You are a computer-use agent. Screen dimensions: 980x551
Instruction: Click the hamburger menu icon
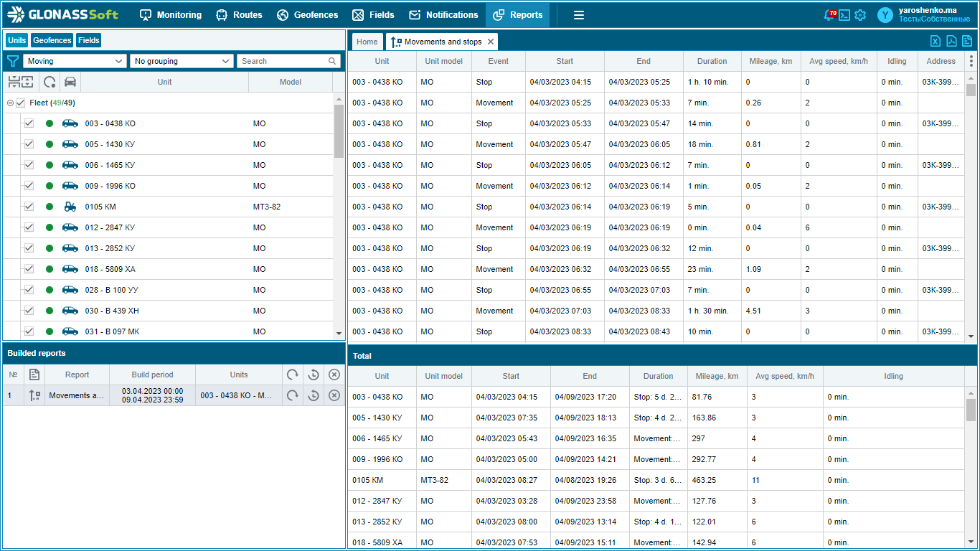tap(579, 15)
